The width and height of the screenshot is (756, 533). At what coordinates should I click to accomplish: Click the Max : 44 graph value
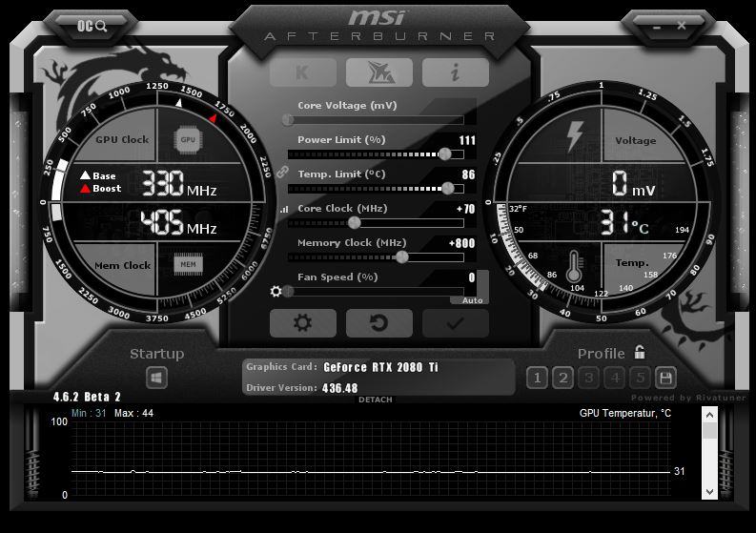pos(133,414)
